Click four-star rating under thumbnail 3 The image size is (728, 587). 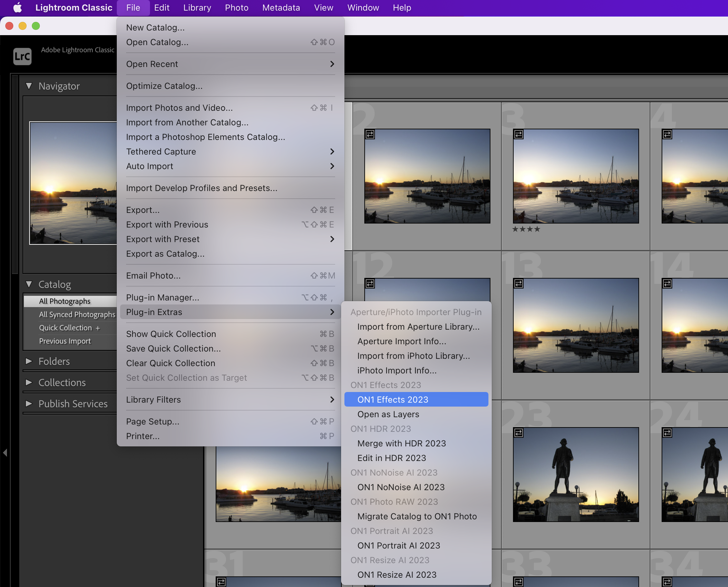point(526,229)
